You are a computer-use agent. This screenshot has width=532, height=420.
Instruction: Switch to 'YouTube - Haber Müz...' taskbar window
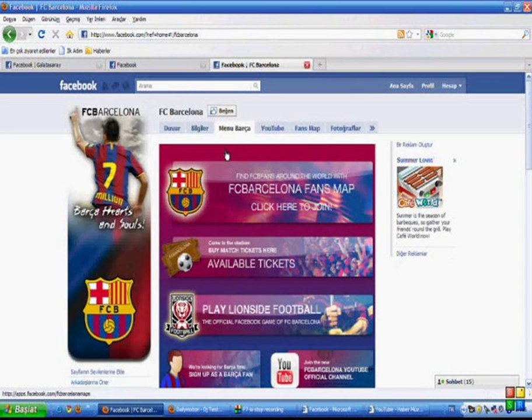pos(395,409)
